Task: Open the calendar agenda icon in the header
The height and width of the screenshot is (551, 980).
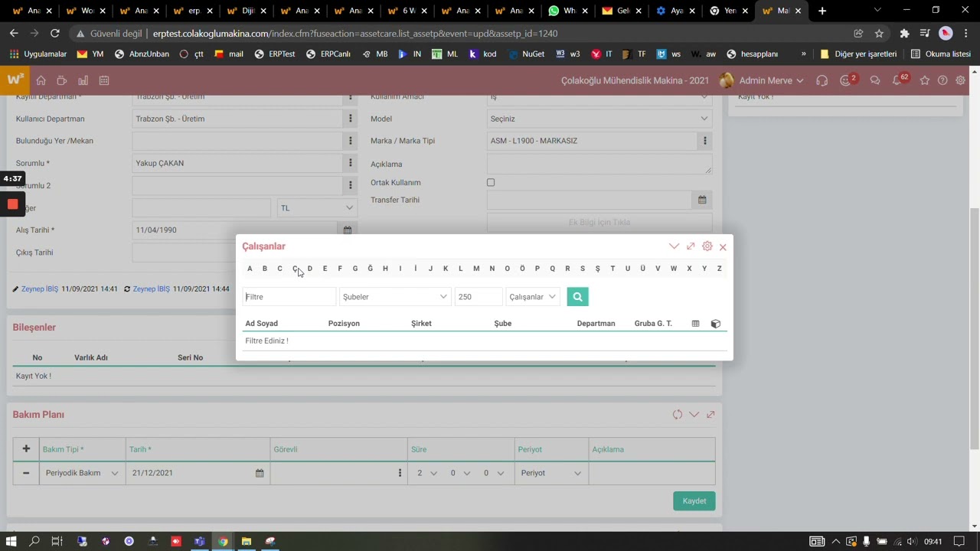Action: pyautogui.click(x=104, y=80)
